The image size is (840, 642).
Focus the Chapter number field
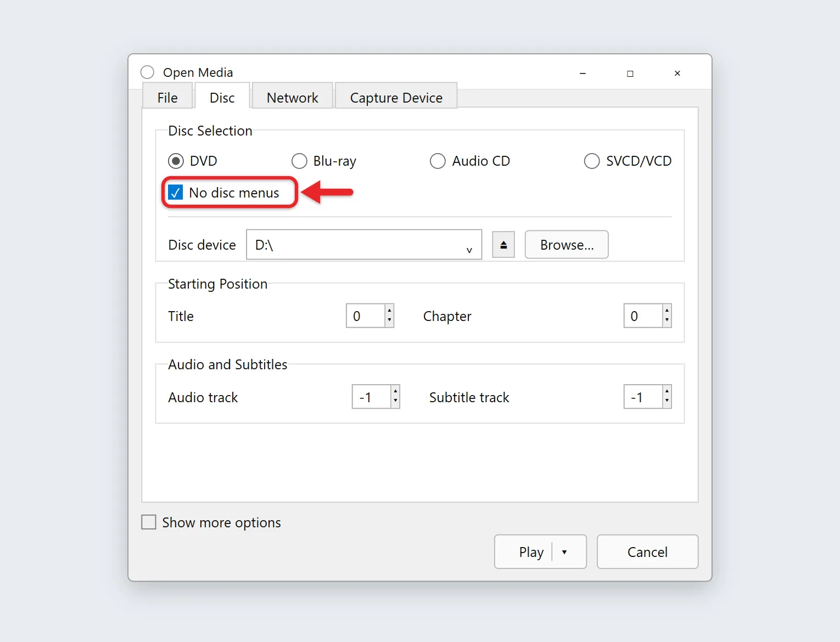[x=643, y=316]
